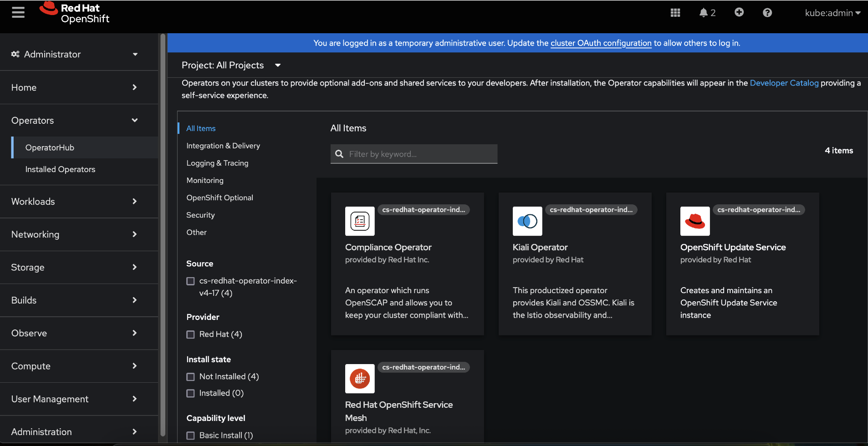868x446 pixels.
Task: Click the Developer Catalog link
Action: point(784,83)
